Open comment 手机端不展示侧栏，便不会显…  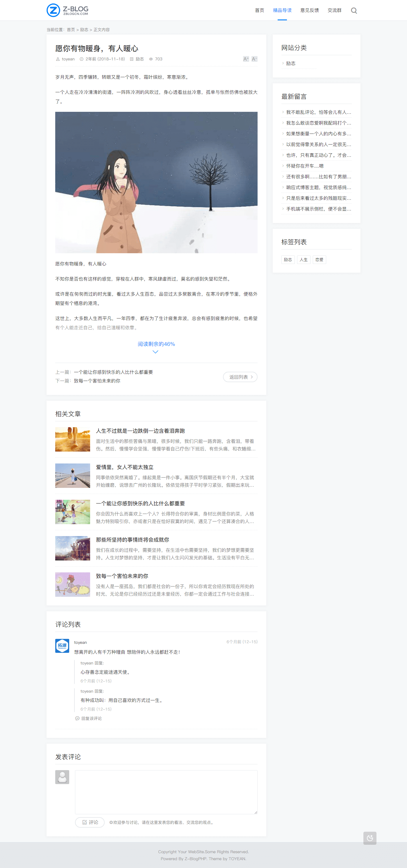(319, 209)
